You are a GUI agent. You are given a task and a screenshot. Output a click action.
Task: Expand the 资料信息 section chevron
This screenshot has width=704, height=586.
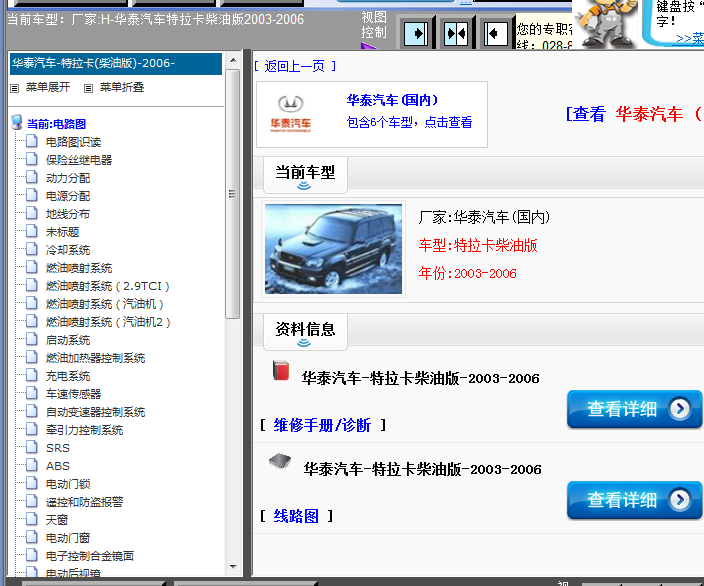tap(304, 343)
